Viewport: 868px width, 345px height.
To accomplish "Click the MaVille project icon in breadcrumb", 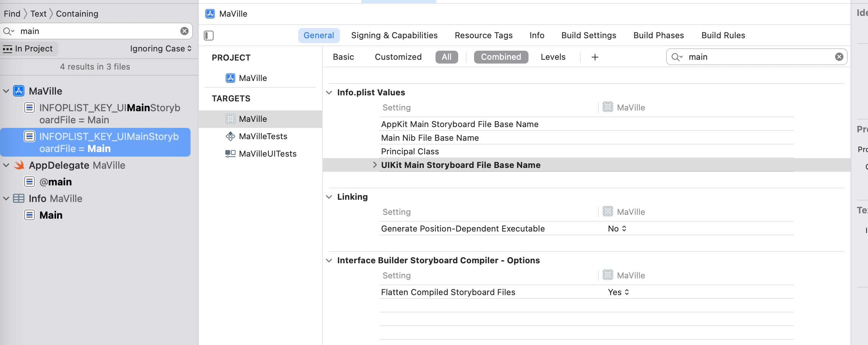I will (210, 14).
